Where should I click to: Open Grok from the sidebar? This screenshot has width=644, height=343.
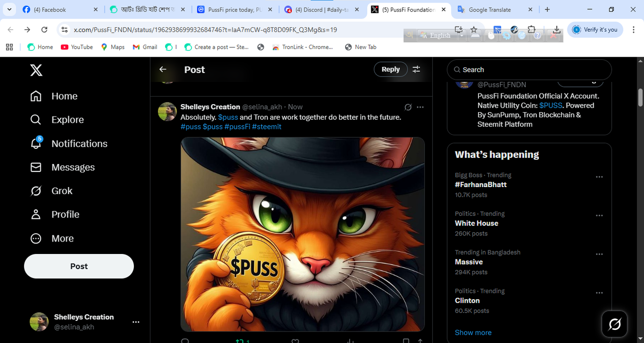51,191
